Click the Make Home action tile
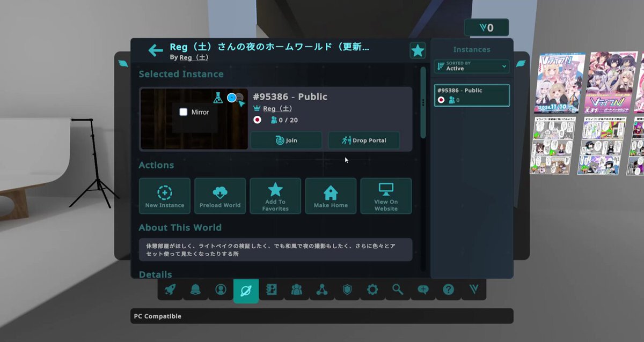This screenshot has height=342, width=644. click(331, 196)
